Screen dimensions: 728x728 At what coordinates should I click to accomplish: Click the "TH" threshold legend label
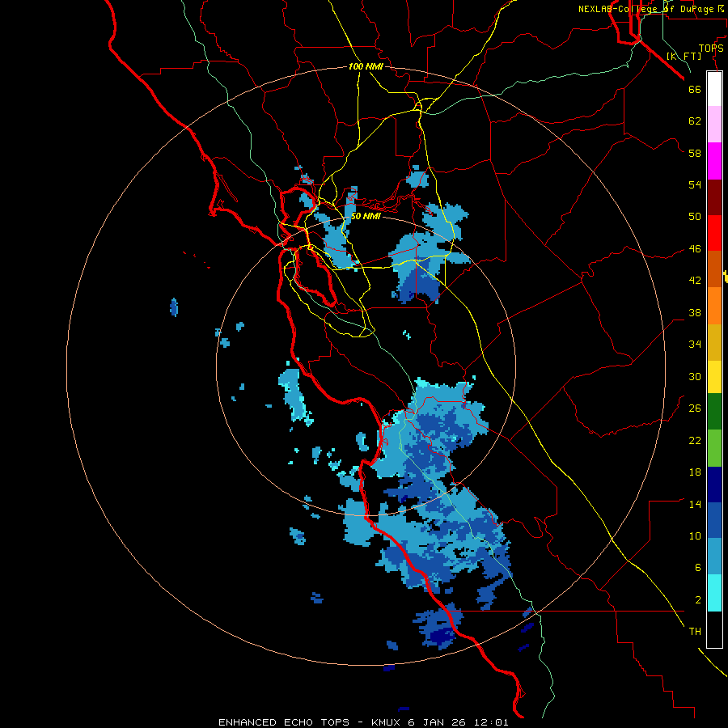click(695, 632)
